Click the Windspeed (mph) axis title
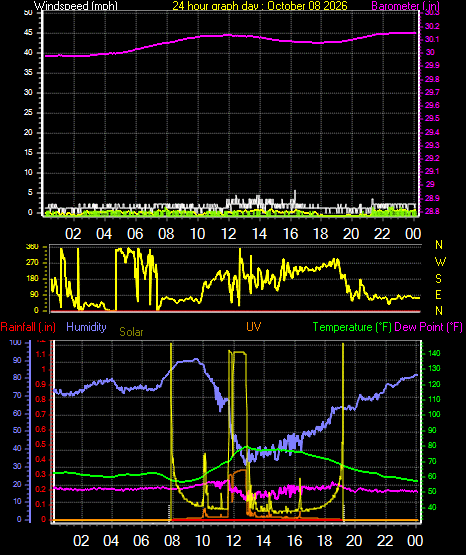466x555 pixels. (x=76, y=6)
